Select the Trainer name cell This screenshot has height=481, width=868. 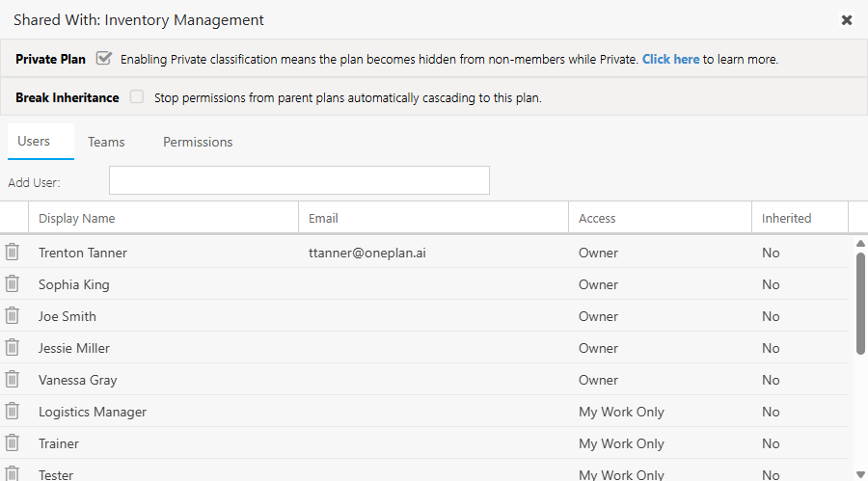pyautogui.click(x=163, y=443)
